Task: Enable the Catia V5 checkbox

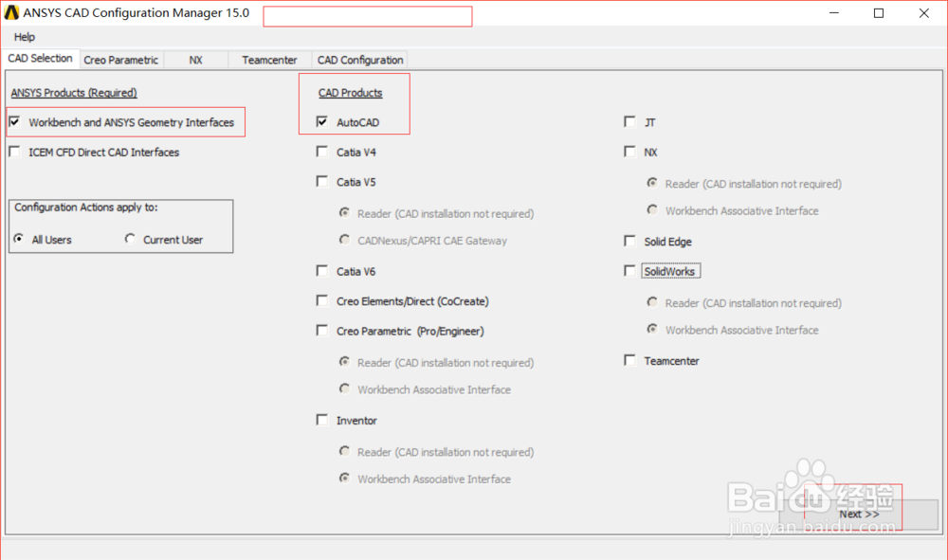Action: 322,181
